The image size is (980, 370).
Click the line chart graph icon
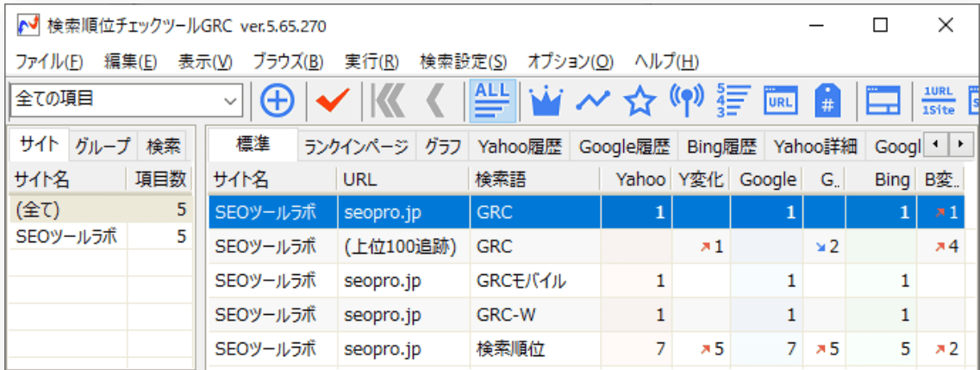592,101
